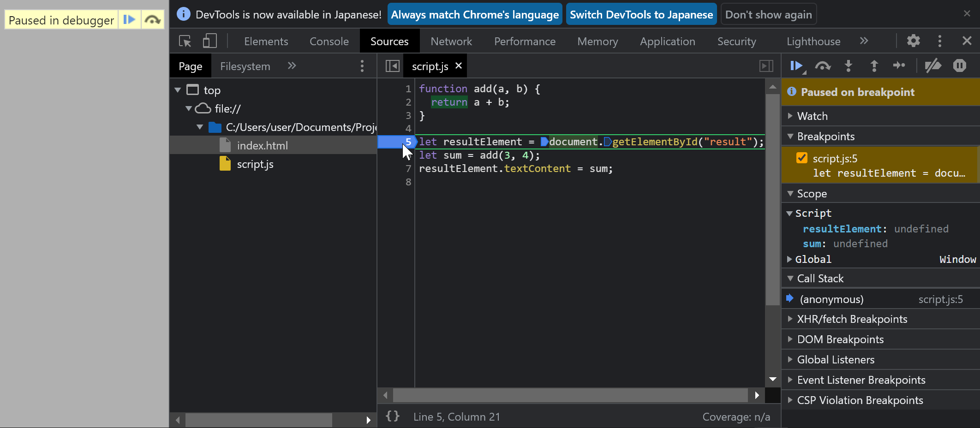Open the inspect element picker tool

(185, 42)
